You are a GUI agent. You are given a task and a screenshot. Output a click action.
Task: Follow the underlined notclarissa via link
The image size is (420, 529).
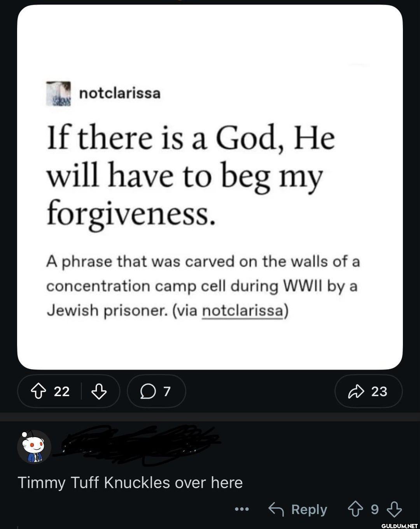[243, 310]
